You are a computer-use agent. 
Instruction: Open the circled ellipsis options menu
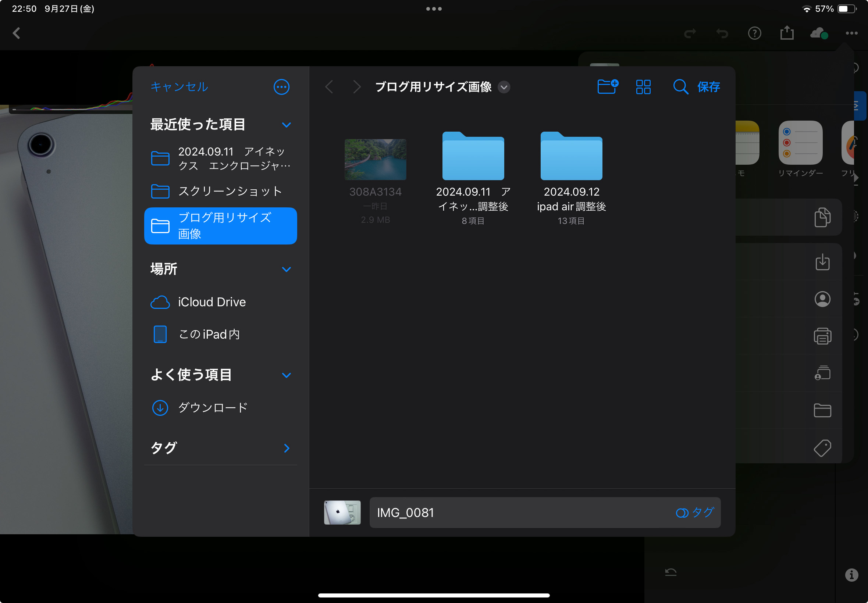[x=281, y=87]
